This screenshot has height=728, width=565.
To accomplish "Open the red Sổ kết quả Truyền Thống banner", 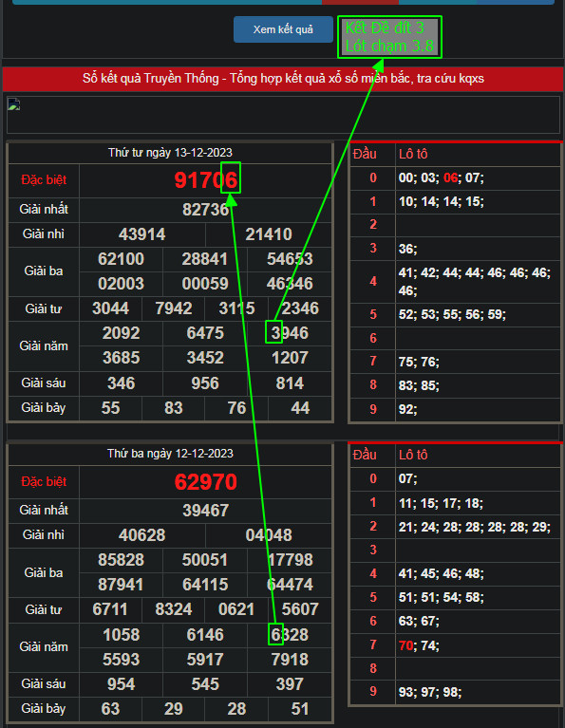I will 283,78.
